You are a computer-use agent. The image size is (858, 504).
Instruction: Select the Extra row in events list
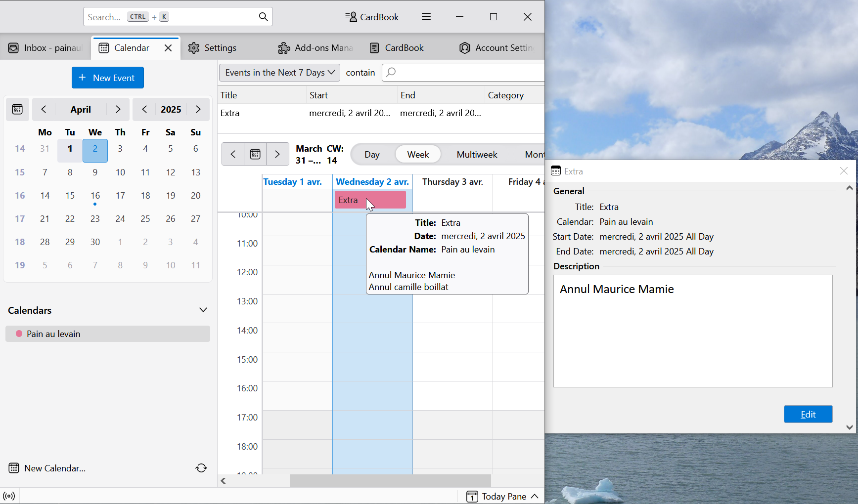click(x=381, y=113)
